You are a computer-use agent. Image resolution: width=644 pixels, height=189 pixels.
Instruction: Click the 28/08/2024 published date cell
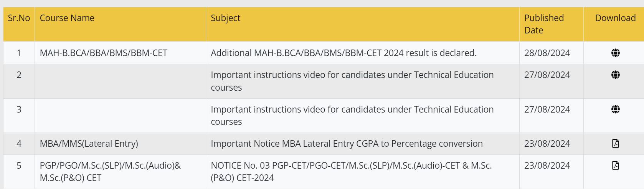click(x=547, y=53)
